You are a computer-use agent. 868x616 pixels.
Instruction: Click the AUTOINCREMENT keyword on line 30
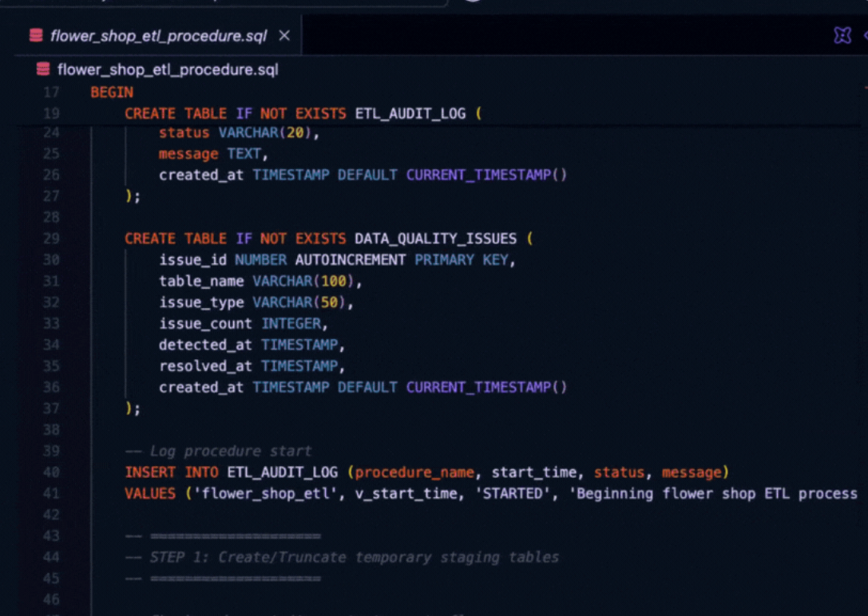click(350, 260)
